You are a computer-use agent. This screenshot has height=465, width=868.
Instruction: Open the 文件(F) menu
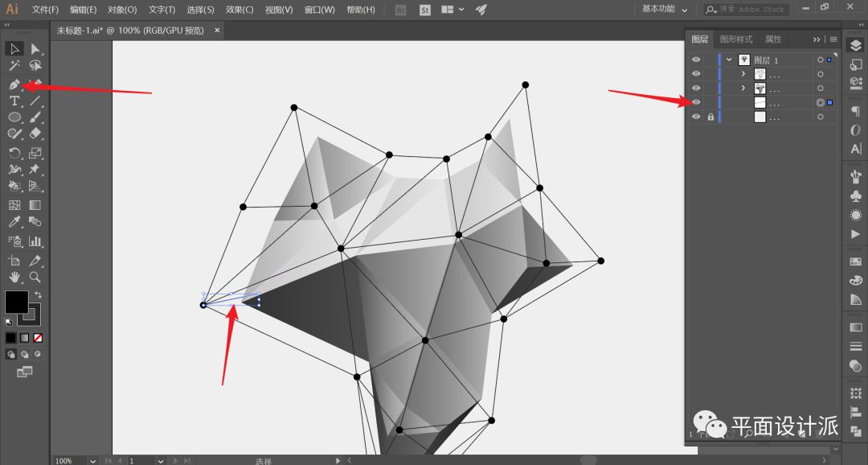pyautogui.click(x=45, y=10)
